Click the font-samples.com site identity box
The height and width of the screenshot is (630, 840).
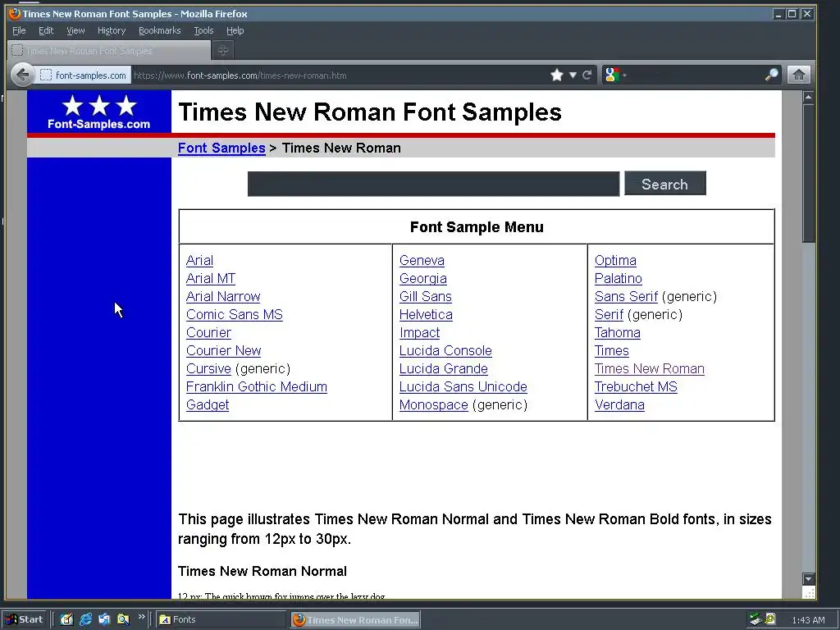point(84,75)
